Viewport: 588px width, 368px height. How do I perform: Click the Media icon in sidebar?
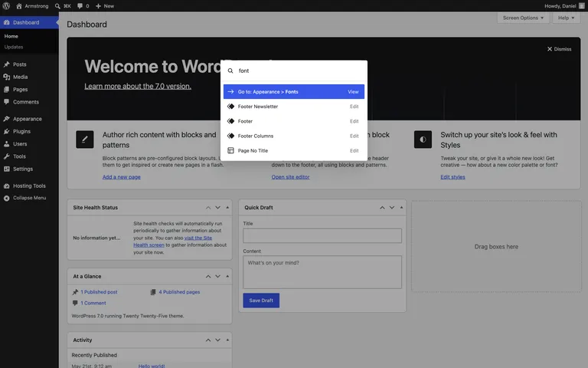[x=6, y=77]
